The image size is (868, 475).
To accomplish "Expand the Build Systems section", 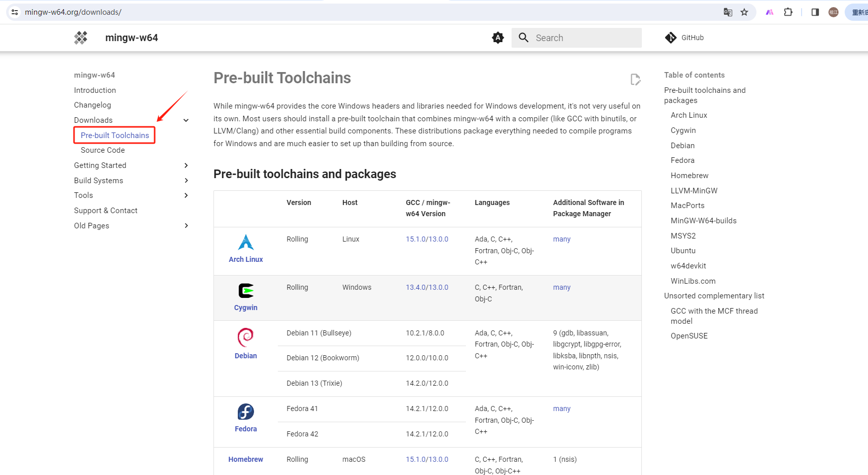I will pos(186,181).
